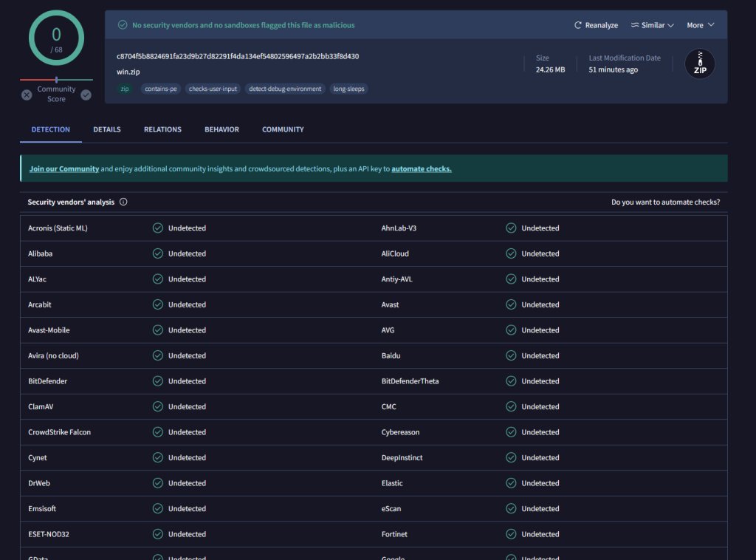
Task: Click the Elastic undetected check icon
Action: [x=511, y=484]
